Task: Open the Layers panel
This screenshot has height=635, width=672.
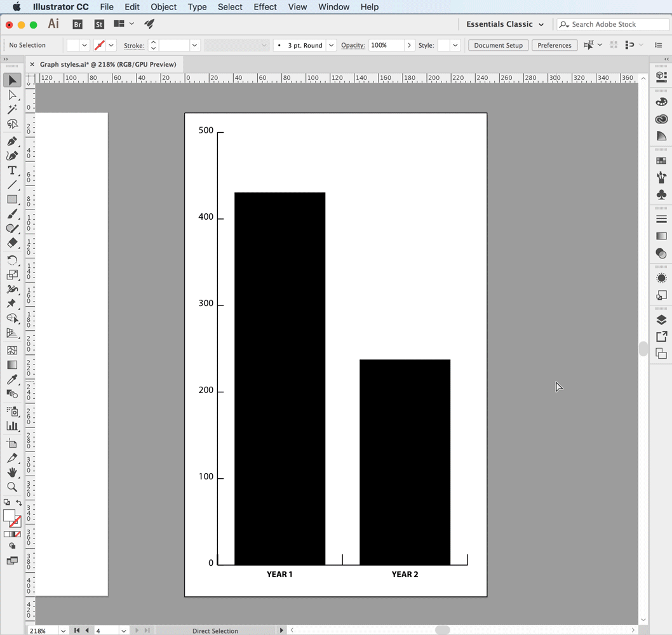Action: click(661, 319)
